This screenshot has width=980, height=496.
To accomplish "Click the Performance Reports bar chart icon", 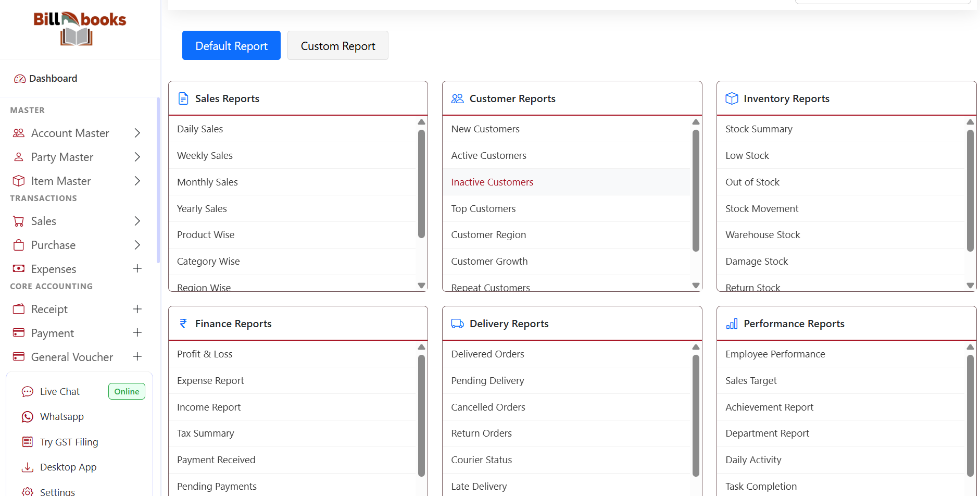I will (x=732, y=324).
